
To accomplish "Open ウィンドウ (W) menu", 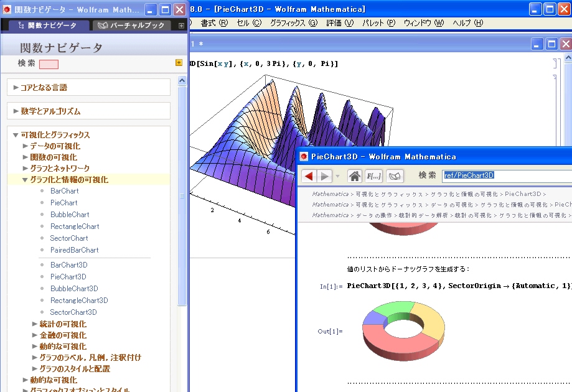I will (x=424, y=23).
